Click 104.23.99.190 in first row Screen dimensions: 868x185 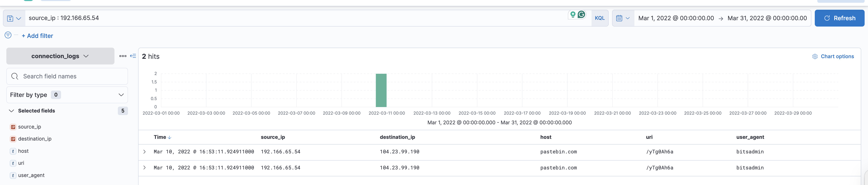tap(399, 152)
